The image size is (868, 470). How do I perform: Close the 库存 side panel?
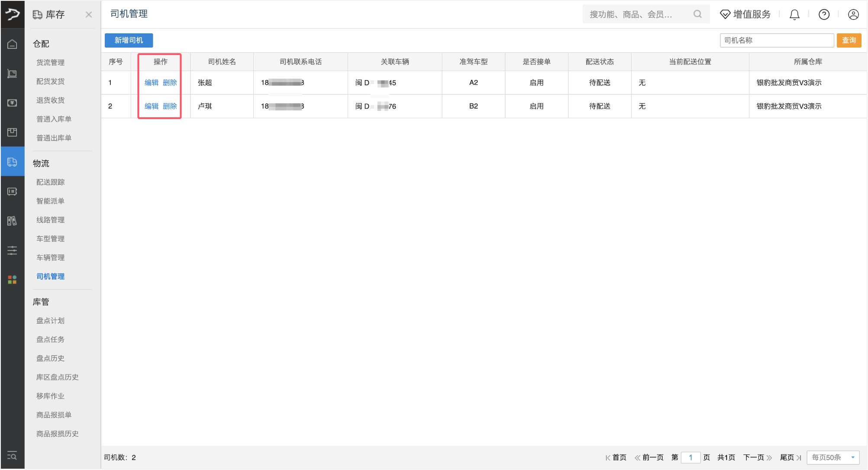click(89, 15)
